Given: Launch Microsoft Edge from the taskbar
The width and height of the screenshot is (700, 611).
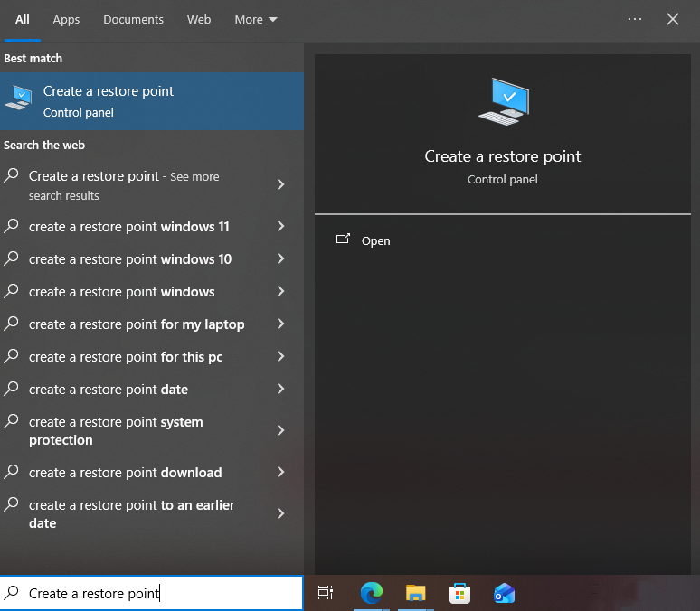Looking at the screenshot, I should pyautogui.click(x=372, y=593).
